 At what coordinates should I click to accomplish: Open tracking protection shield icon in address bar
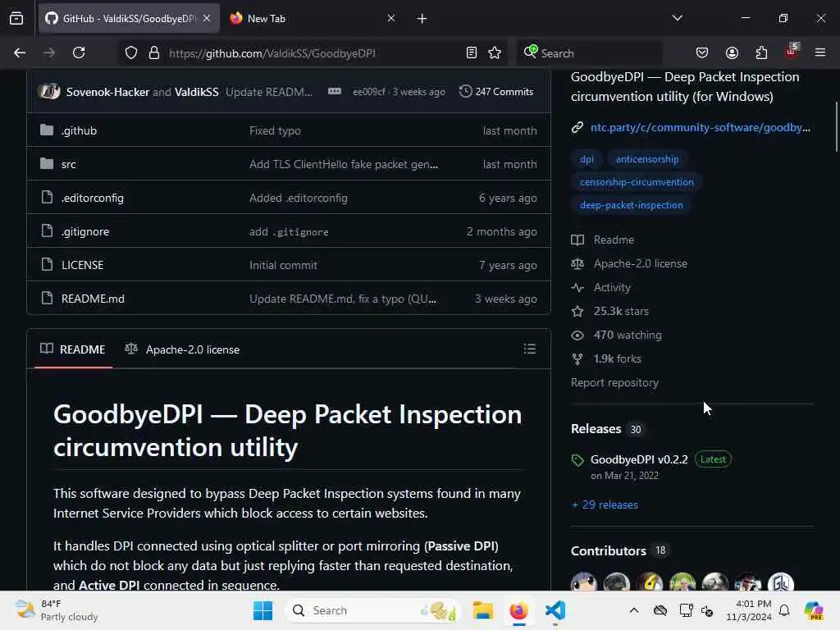[x=131, y=52]
